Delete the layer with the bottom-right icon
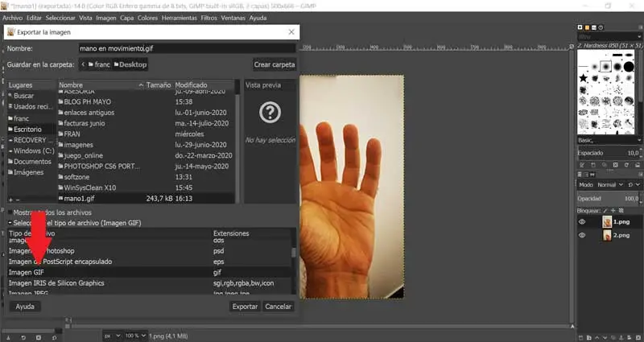 click(638, 337)
